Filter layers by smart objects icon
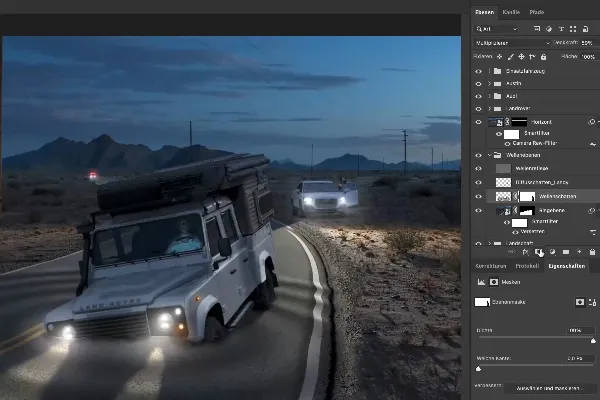The image size is (600, 400). [585, 29]
